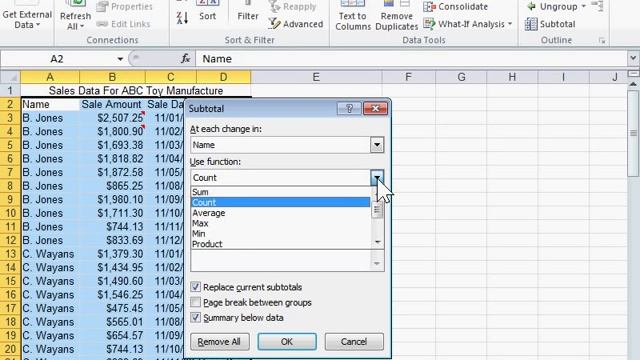640x360 pixels.
Task: Toggle Replace current subtotals checkbox
Action: coord(196,287)
